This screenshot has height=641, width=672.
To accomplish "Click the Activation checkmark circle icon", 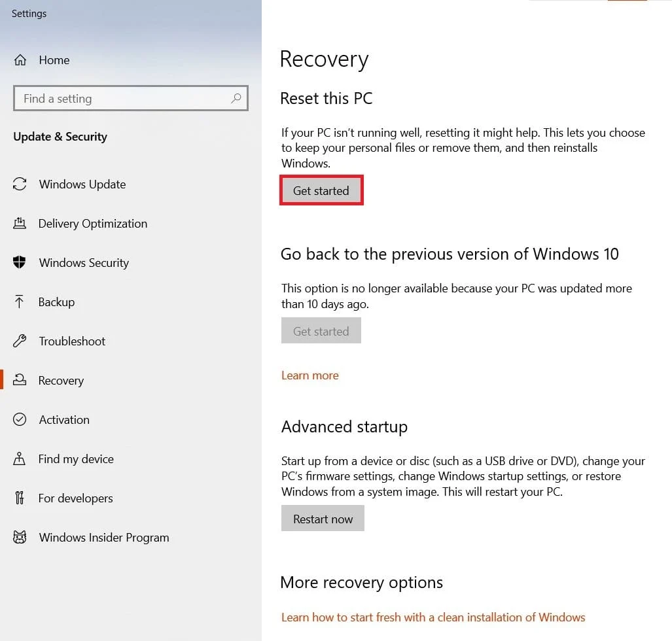I will point(20,420).
